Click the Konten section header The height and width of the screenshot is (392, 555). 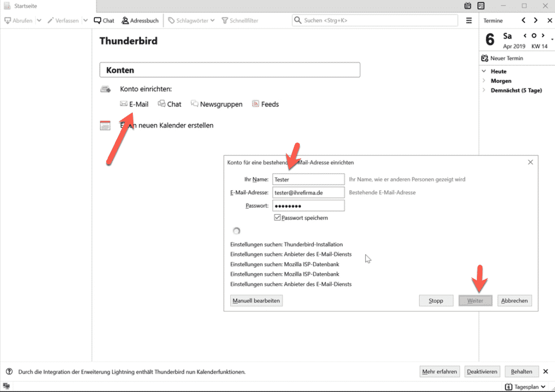230,70
